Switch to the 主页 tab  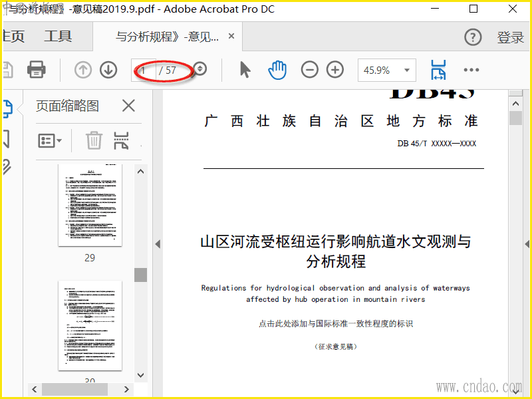tap(13, 36)
